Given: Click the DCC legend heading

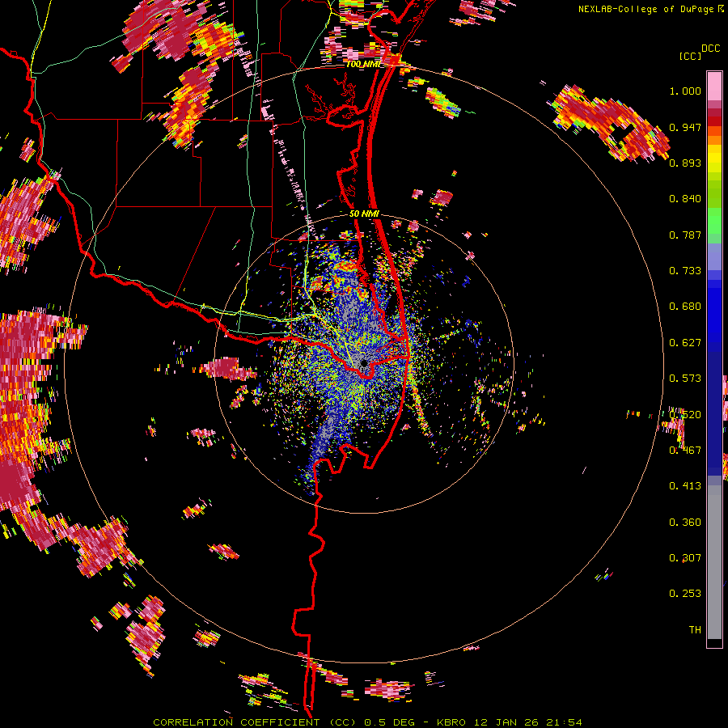Looking at the screenshot, I should (x=710, y=49).
